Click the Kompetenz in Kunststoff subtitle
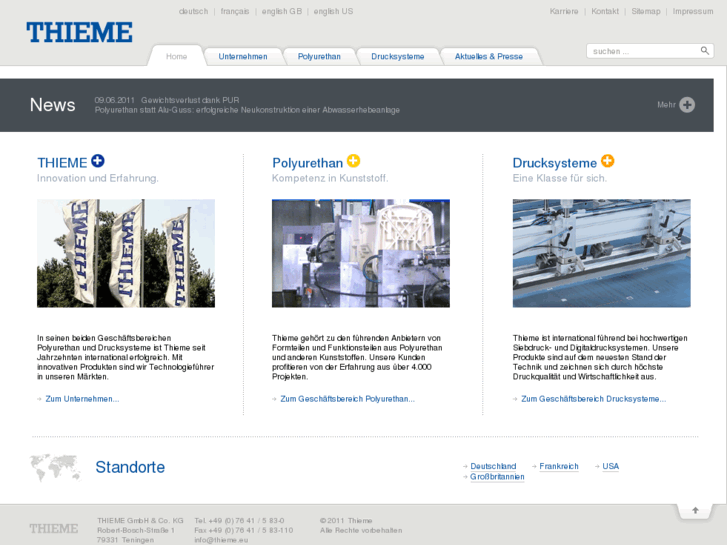Screen dimensions: 727x545 (x=330, y=178)
